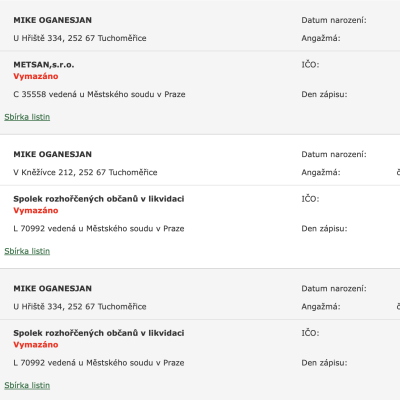Click the bottommost Spolek rozhořčených občanů name
This screenshot has width=400, height=400.
(99, 333)
